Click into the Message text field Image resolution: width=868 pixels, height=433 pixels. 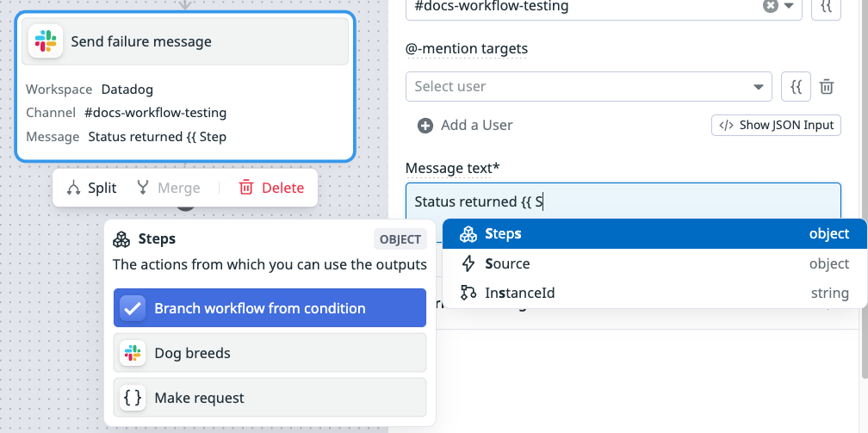tap(689, 202)
